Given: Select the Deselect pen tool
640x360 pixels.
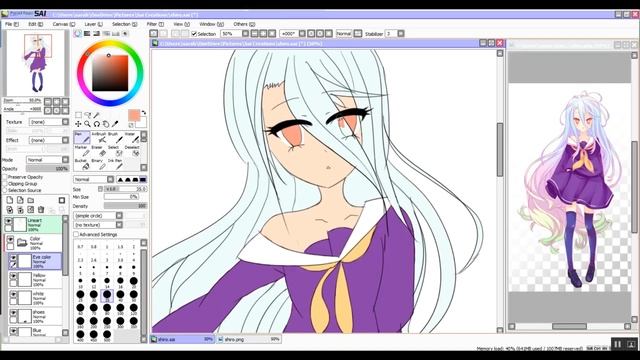Looking at the screenshot, I should [131, 151].
